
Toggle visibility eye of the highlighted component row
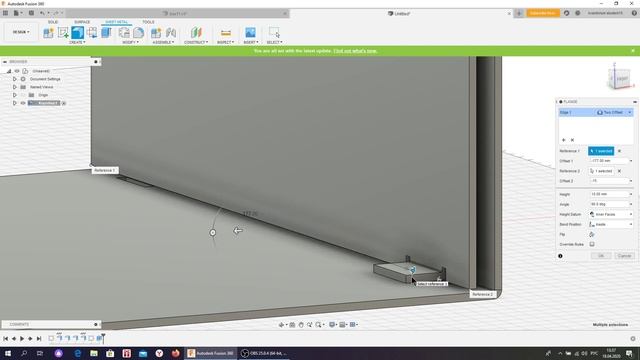[23, 103]
